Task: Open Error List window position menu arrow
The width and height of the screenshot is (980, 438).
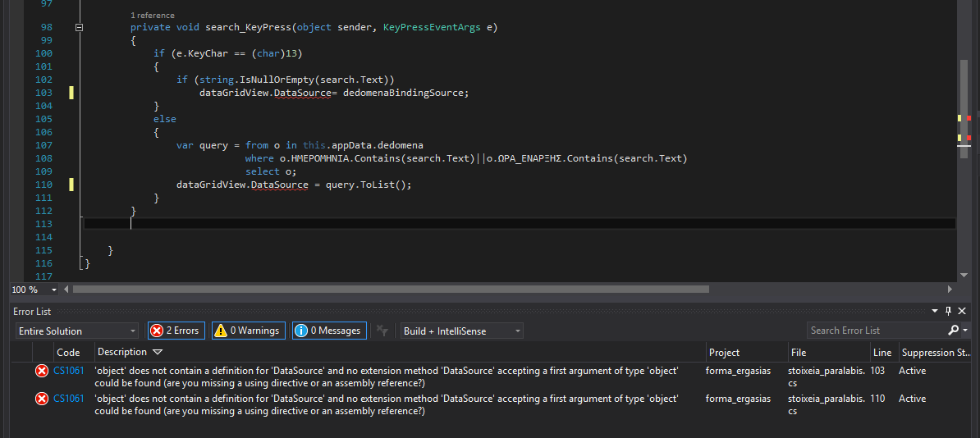Action: 935,311
